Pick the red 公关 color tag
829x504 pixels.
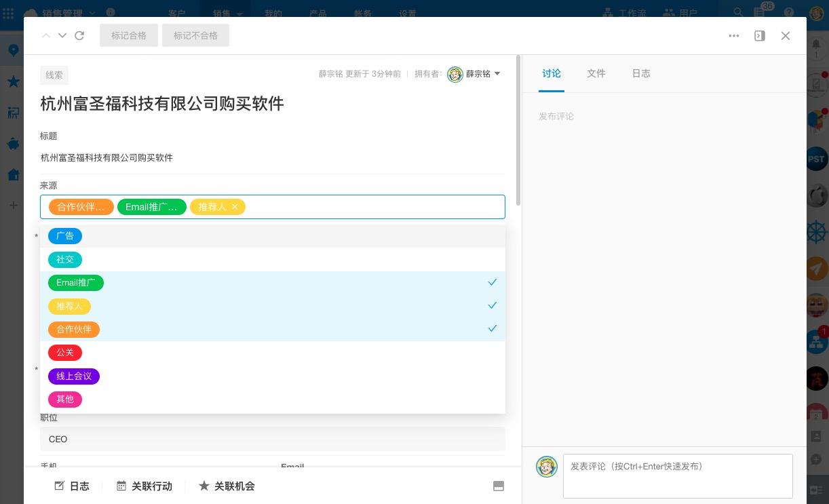(x=65, y=353)
